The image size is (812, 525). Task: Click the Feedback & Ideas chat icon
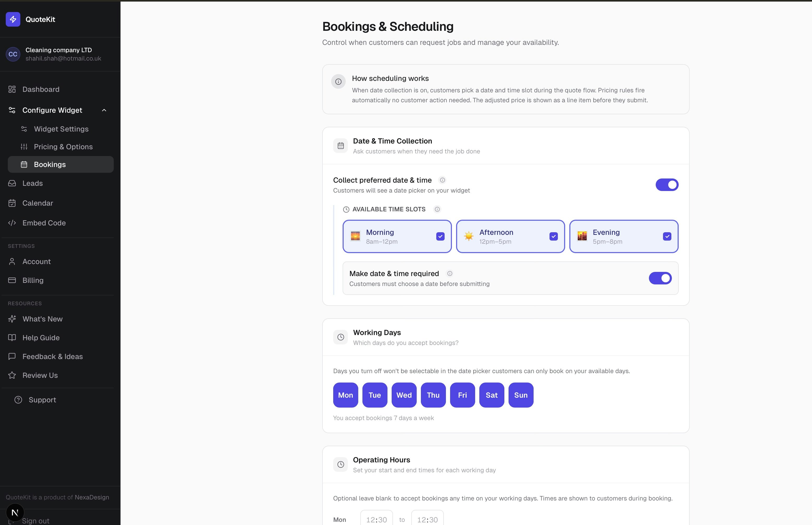12,357
